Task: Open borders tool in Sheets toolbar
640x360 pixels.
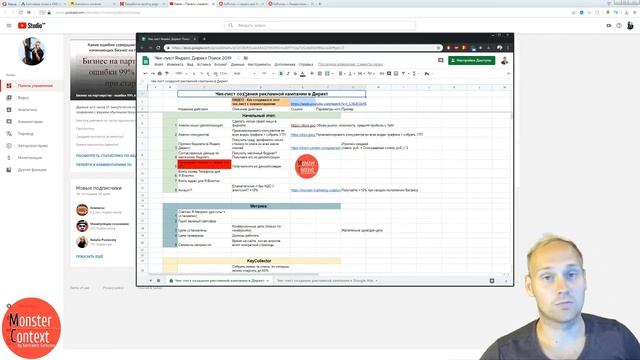Action: click(320, 73)
